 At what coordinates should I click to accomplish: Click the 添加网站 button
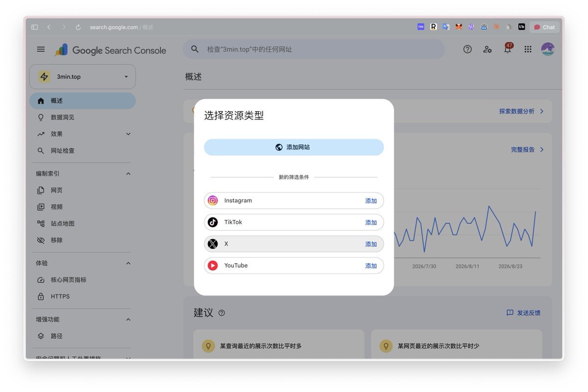[x=294, y=147]
